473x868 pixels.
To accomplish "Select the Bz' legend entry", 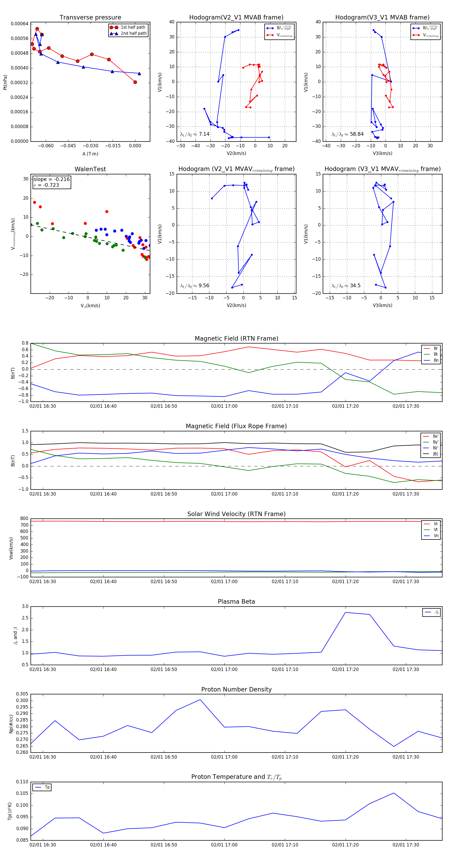I will (x=431, y=448).
